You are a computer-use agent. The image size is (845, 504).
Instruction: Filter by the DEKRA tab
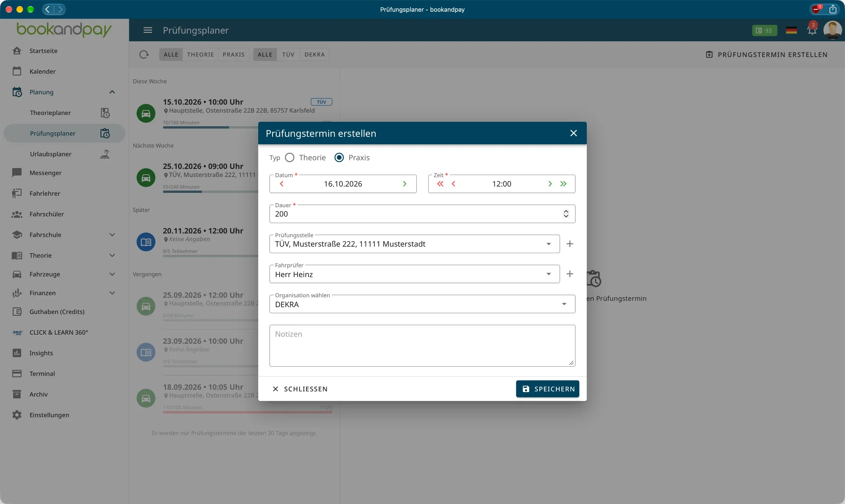click(x=314, y=55)
